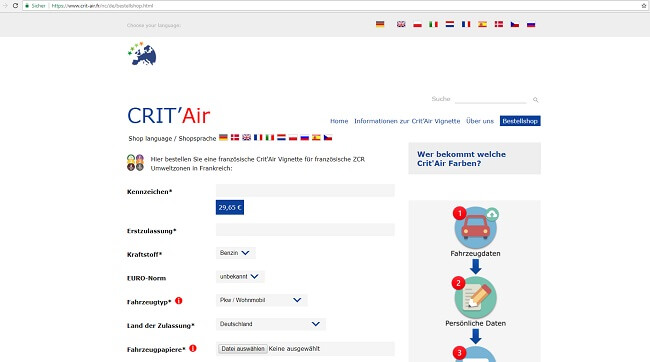Open Wer bekommt welche Crit'Air Farben link
The height and width of the screenshot is (362, 650).
pyautogui.click(x=461, y=159)
